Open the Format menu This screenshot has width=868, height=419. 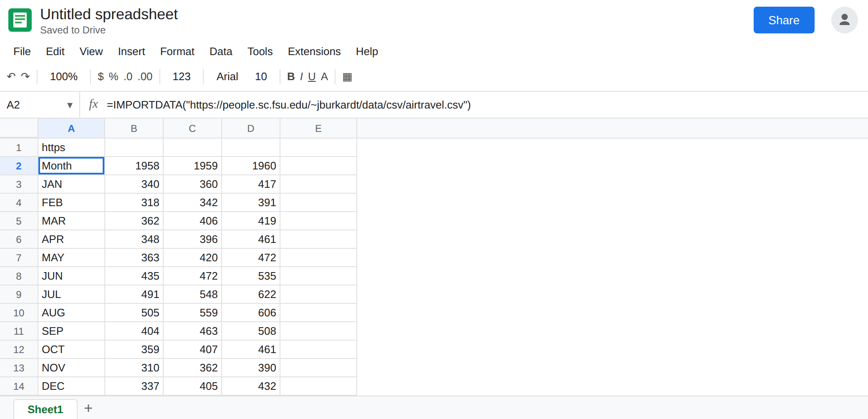(x=177, y=51)
